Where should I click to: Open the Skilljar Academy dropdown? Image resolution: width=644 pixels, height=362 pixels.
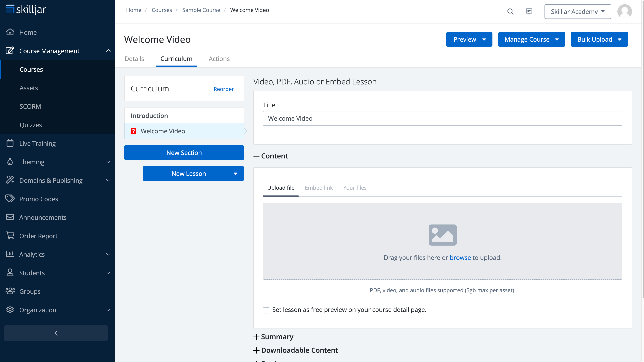577,12
